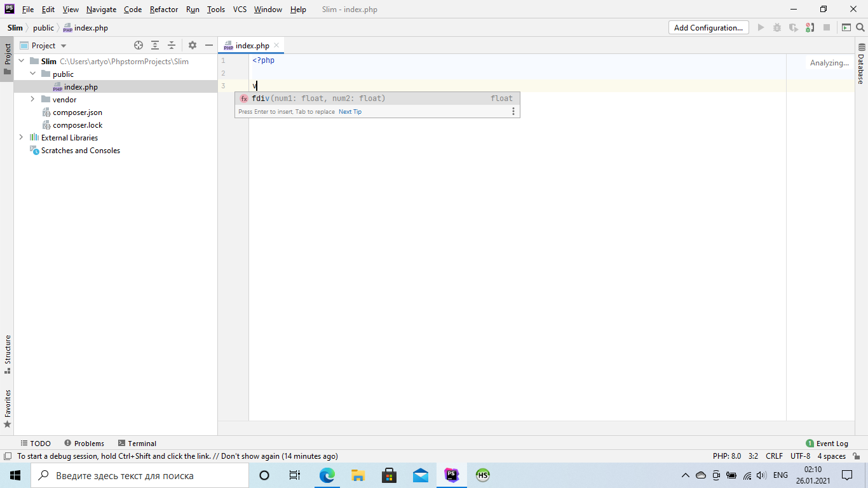Click tool windows quick access icon
Viewport: 868px width, 488px height.
[x=7, y=456]
